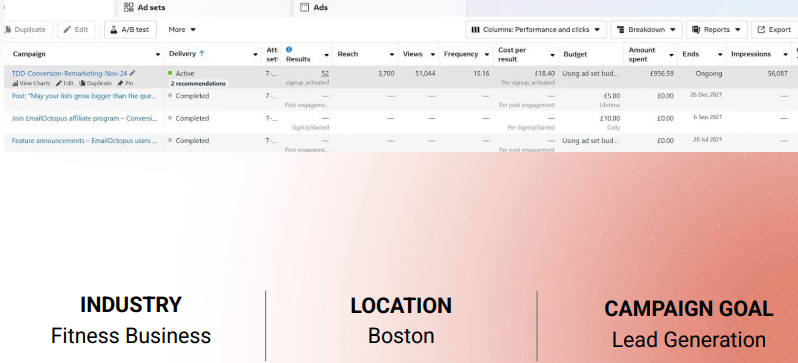Viewport: 798px width, 363px height.
Task: Click the toolbar Edit button
Action: coord(76,30)
